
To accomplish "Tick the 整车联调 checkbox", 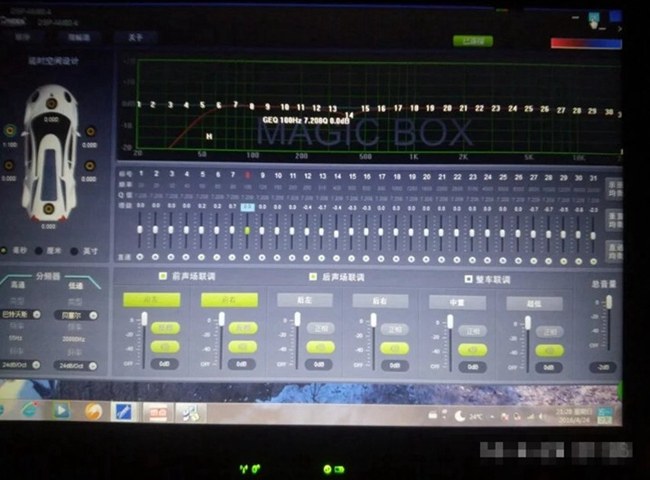I will pyautogui.click(x=468, y=279).
